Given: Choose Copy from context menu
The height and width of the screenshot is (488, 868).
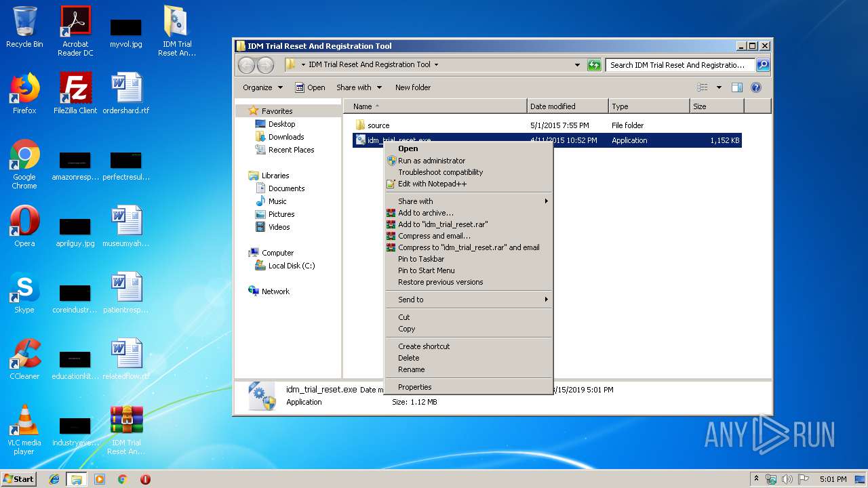Looking at the screenshot, I should [x=468, y=329].
